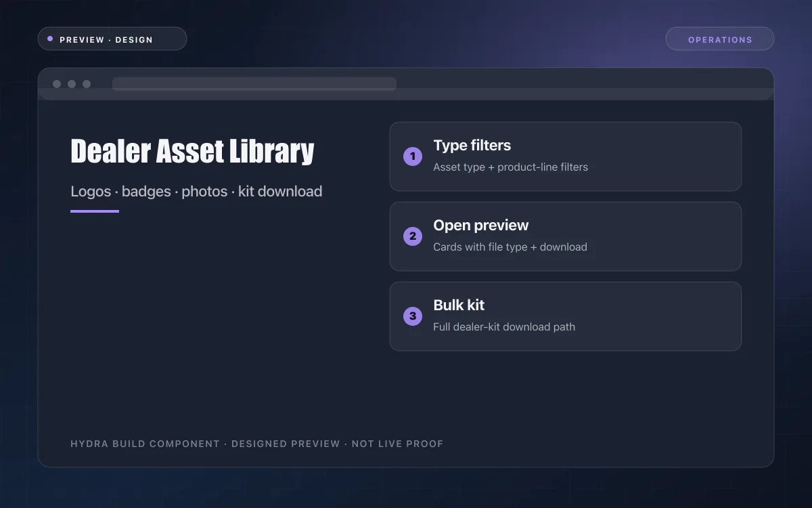Click the text 'Full dealer-kit download path'
812x508 pixels.
click(x=504, y=327)
